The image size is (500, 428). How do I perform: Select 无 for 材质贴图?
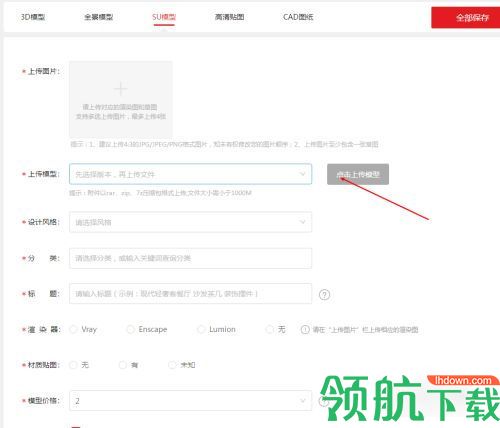(73, 365)
